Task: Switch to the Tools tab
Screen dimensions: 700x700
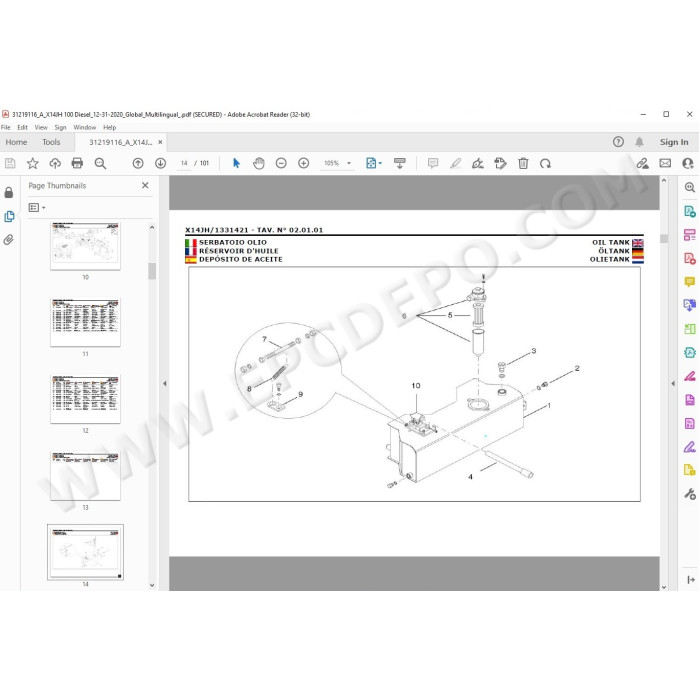Action: [x=51, y=142]
